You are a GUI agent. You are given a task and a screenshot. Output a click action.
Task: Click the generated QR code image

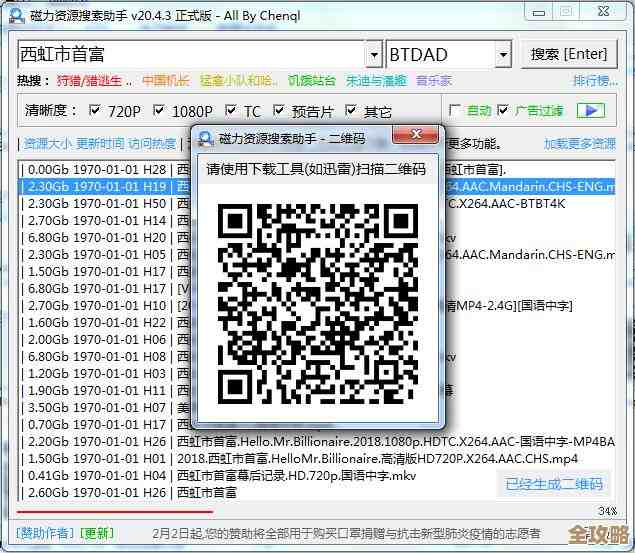coord(317,303)
